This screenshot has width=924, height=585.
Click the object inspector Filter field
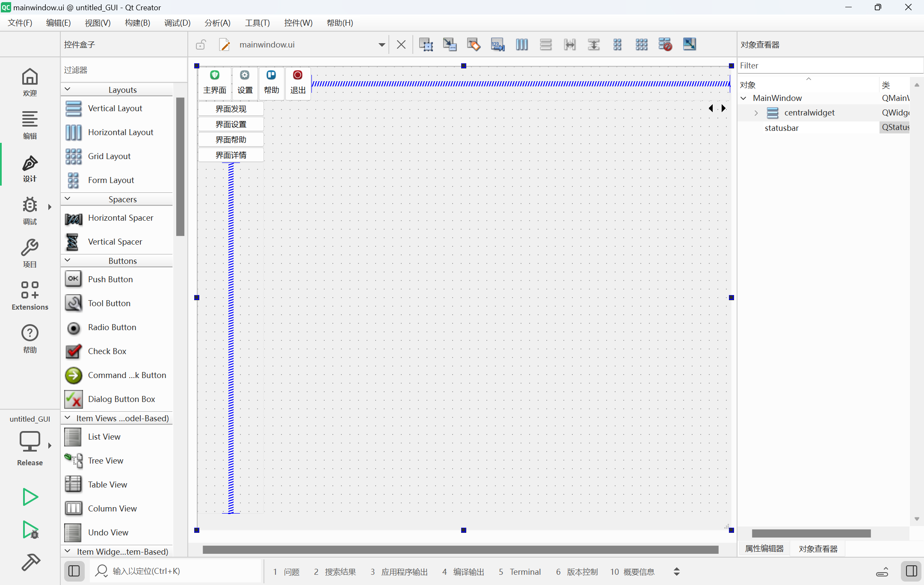click(x=826, y=65)
